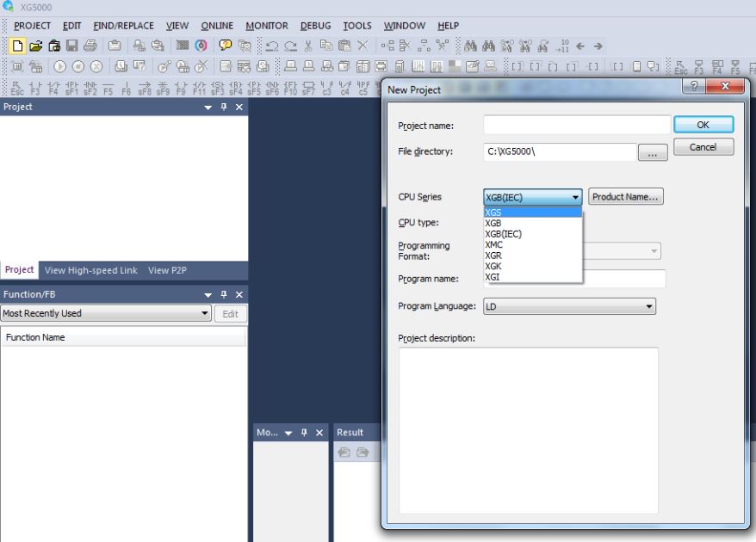
Task: Expand the Program Language LD dropdown
Action: pos(569,306)
